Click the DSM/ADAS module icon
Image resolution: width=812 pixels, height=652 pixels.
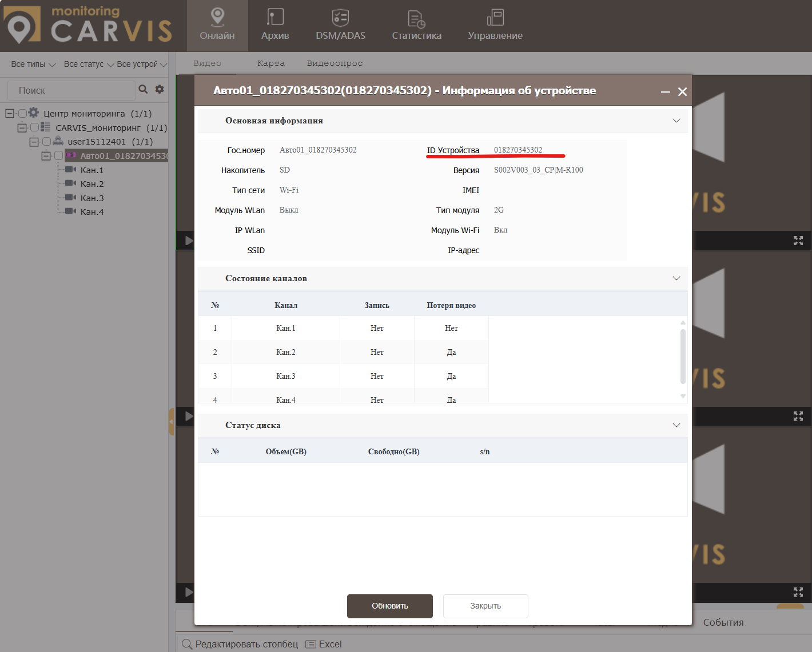point(340,17)
